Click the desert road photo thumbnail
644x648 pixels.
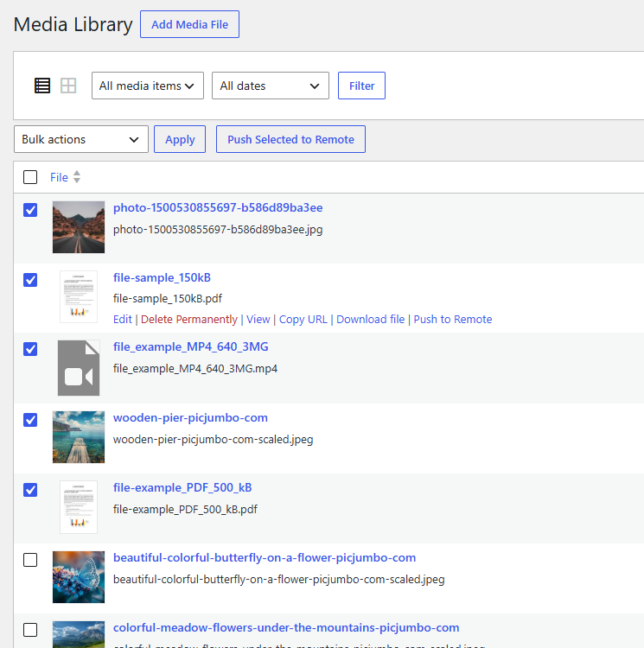point(79,227)
